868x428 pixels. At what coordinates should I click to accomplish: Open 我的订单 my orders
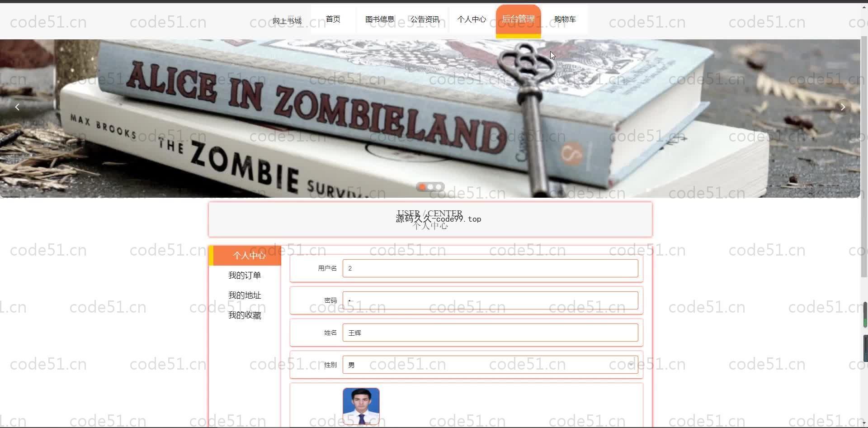click(x=245, y=276)
